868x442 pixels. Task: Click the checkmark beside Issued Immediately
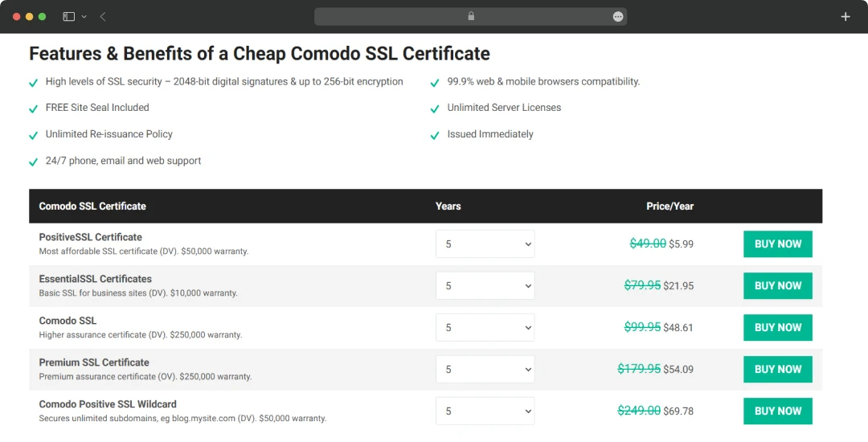[x=435, y=136]
